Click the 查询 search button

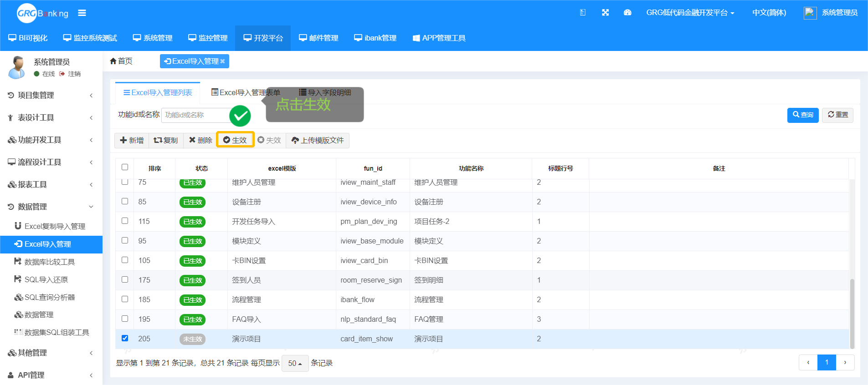click(803, 115)
